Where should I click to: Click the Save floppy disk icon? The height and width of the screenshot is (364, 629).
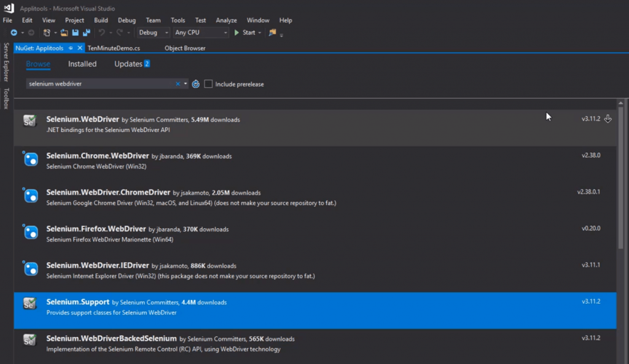(x=75, y=33)
